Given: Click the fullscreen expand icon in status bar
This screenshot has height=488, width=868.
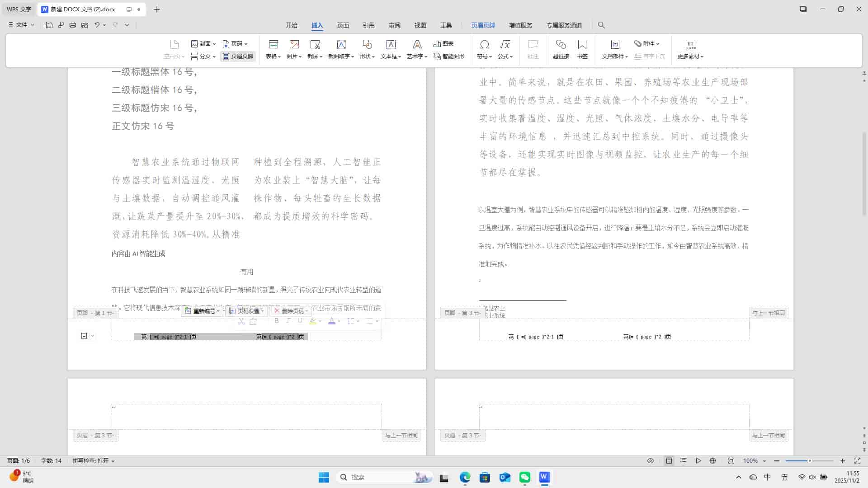Looking at the screenshot, I should (857, 461).
